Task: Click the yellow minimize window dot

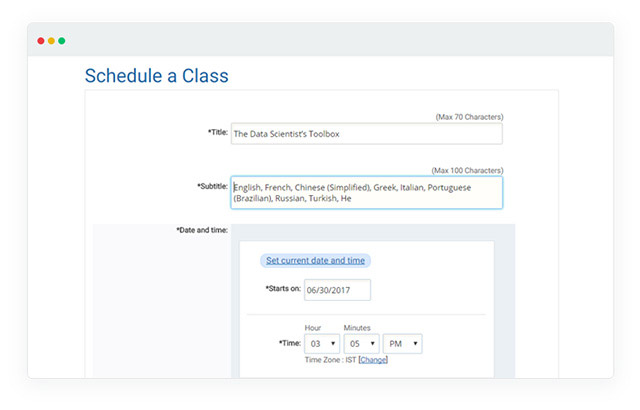Action: 51,41
